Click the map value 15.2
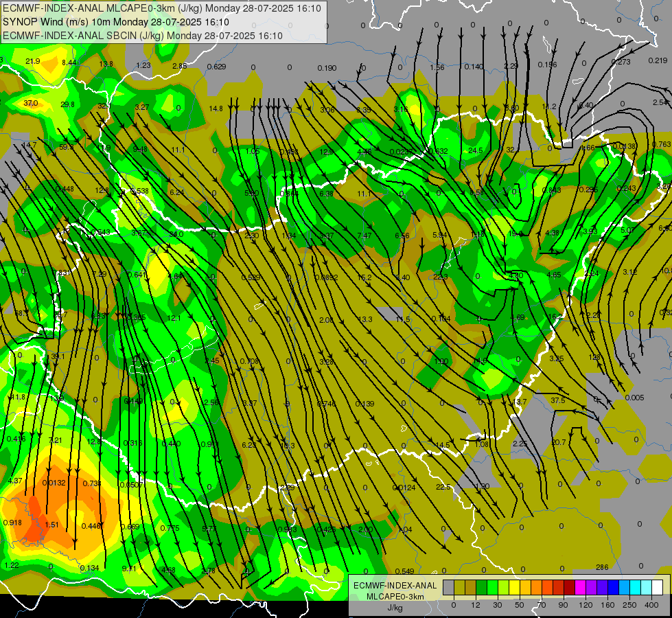The height and width of the screenshot is (618, 672). pyautogui.click(x=364, y=277)
